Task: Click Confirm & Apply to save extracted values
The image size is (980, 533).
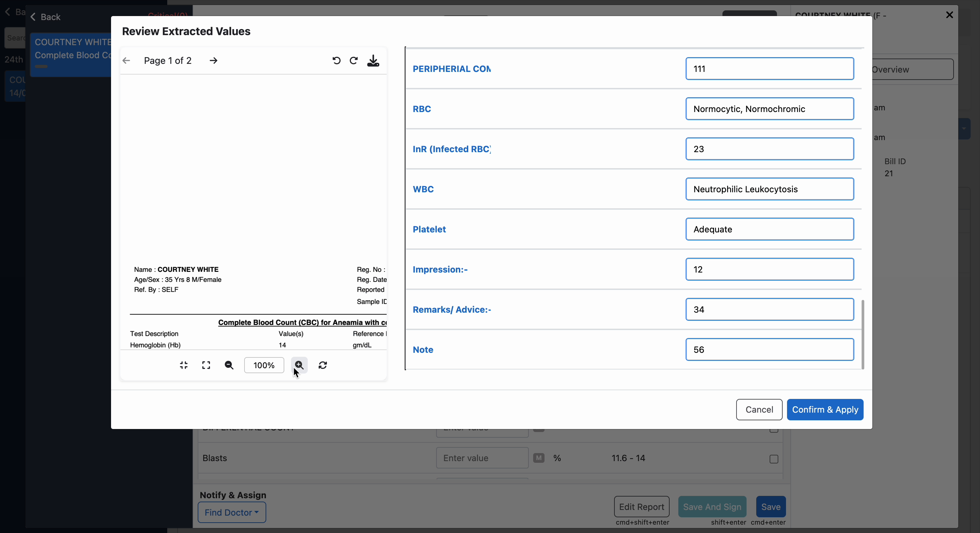Action: click(824, 409)
